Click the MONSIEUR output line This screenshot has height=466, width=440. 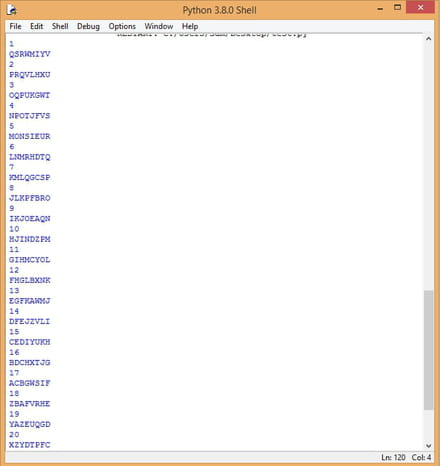tap(30, 136)
